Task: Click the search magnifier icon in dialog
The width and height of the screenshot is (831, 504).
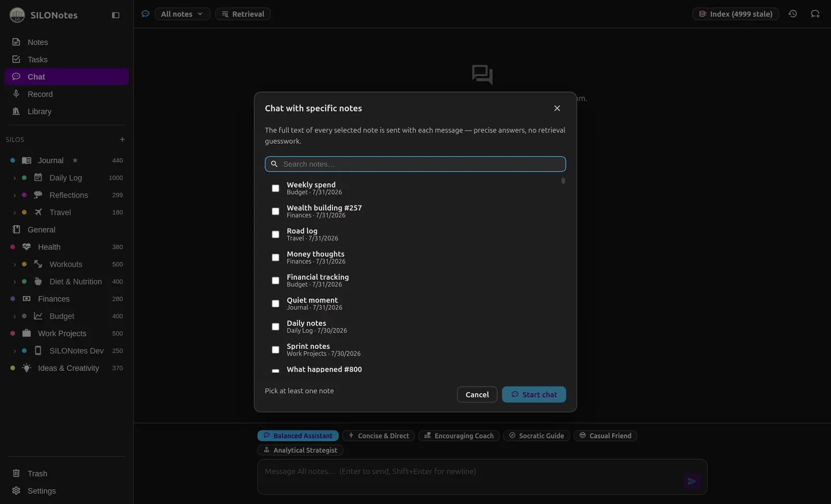Action: pos(274,164)
